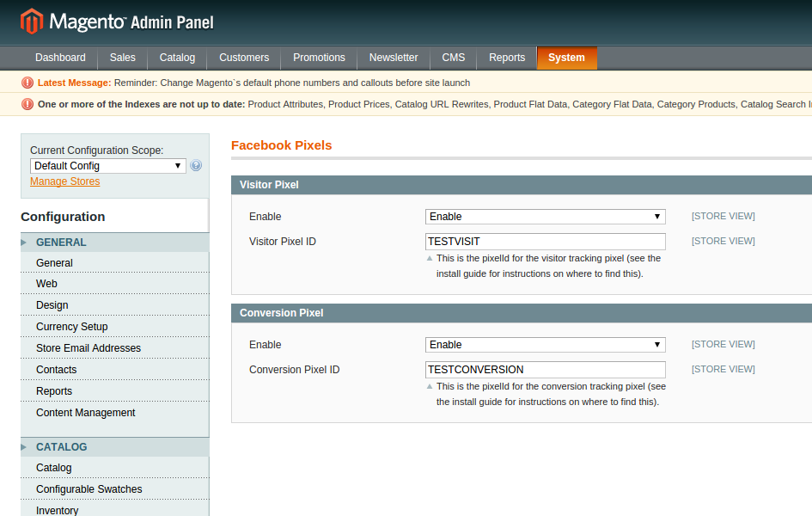Click the conversion tracking pixel hint text

[551, 394]
